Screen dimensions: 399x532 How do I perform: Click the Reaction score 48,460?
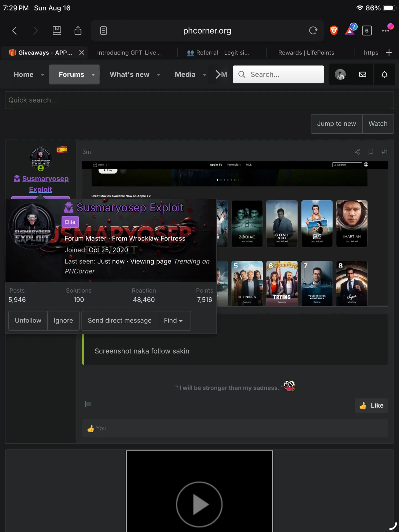tap(144, 300)
